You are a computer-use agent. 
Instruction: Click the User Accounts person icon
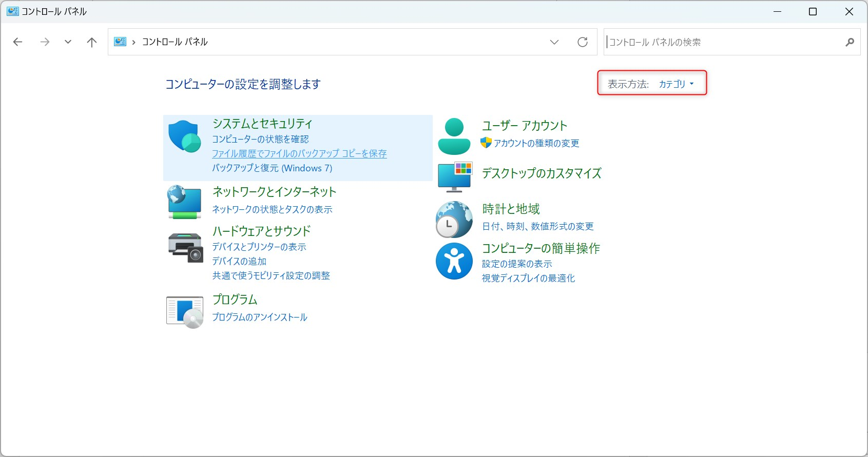[x=454, y=136]
